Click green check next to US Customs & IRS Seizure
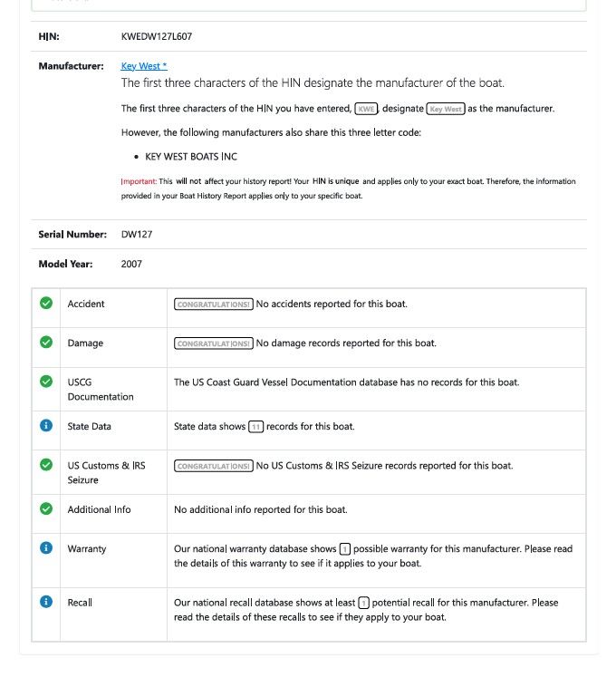This screenshot has width=616, height=677. point(46,465)
